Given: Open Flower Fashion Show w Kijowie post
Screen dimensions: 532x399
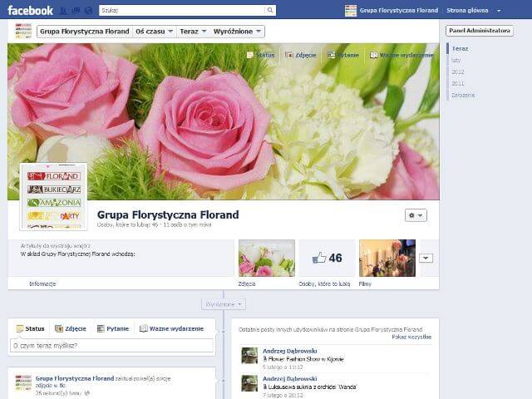Looking at the screenshot, I should (x=306, y=359).
